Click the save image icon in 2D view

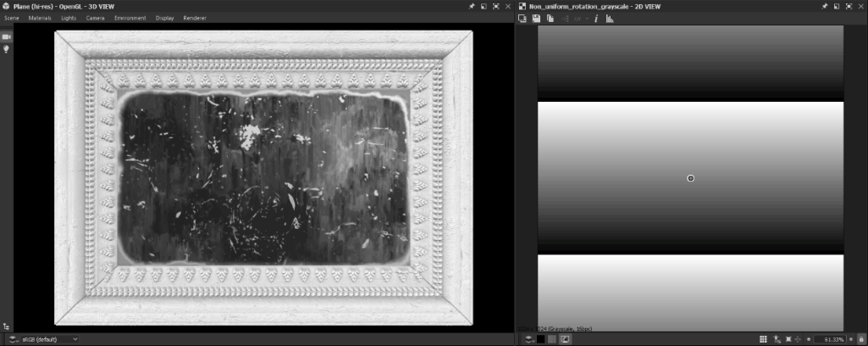coord(536,18)
